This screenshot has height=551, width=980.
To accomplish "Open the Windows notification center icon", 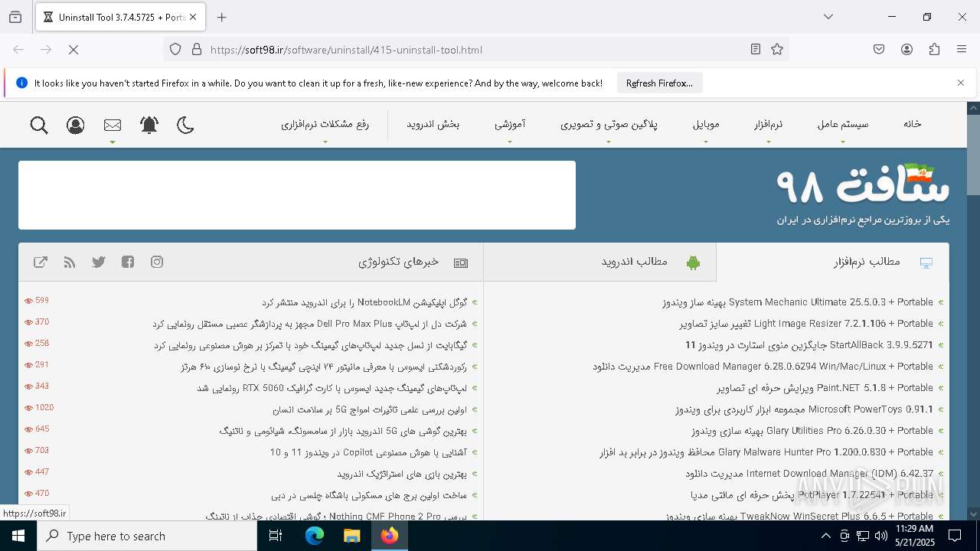I will (x=955, y=536).
